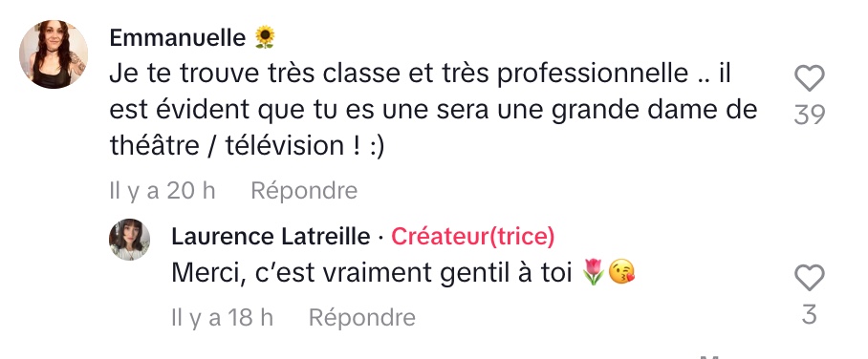Reply to Emmanuelle's comment via Répondre
This screenshot has height=359, width=868.
click(x=304, y=191)
